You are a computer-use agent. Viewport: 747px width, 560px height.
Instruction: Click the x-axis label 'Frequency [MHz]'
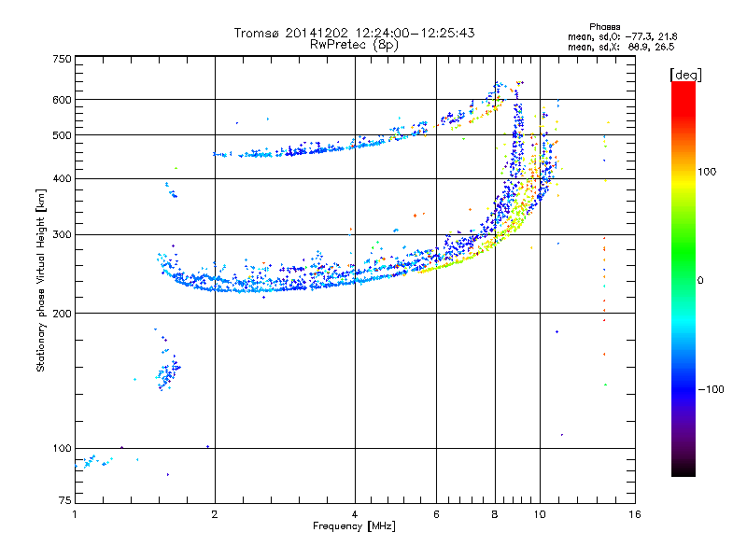(354, 526)
